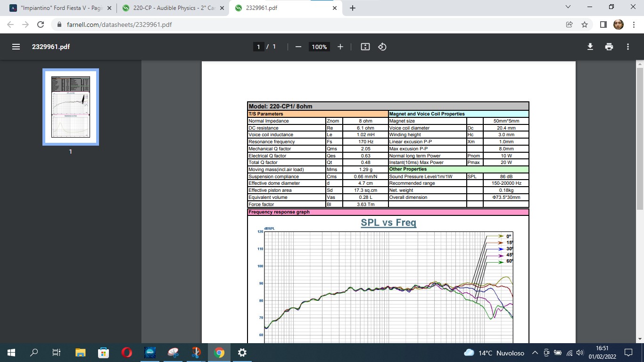644x362 pixels.
Task: Click the '3.63 Tm' force factor value
Action: [365, 204]
